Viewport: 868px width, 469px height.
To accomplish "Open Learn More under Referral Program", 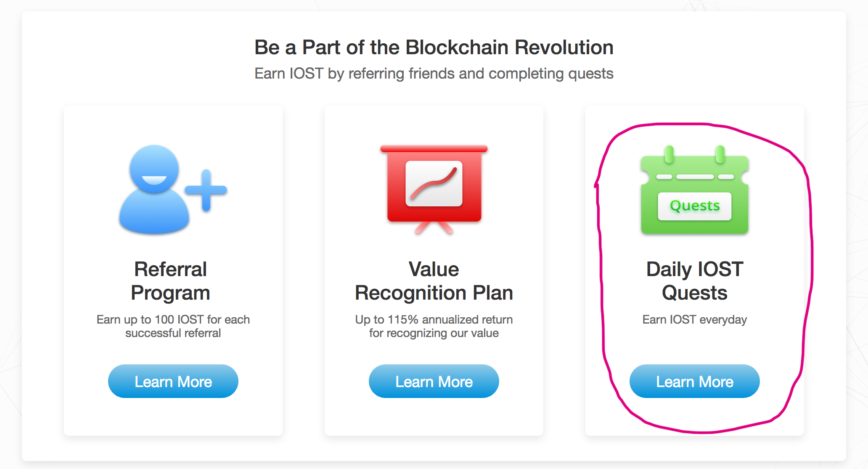I will [173, 381].
